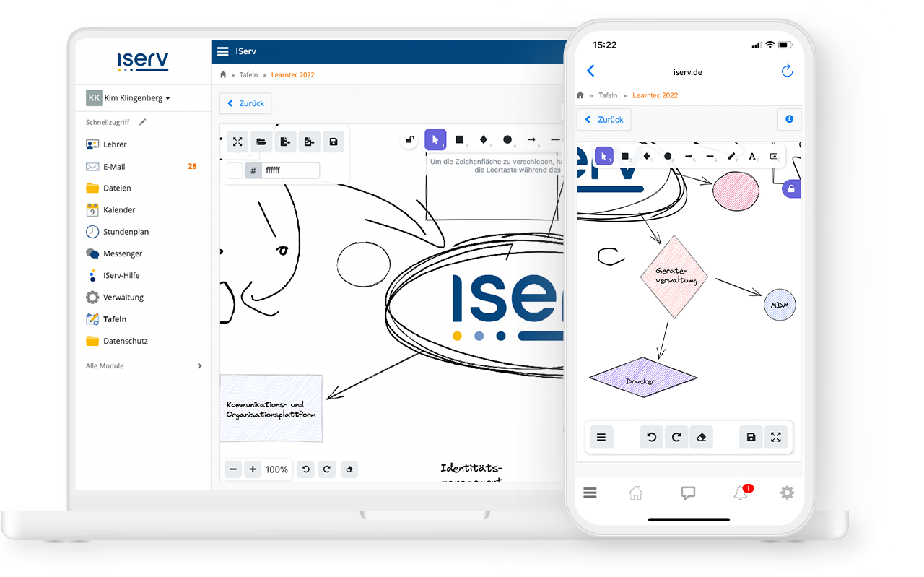Select the text tool on phone toolbar
The width and height of the screenshot is (924, 577).
click(752, 156)
